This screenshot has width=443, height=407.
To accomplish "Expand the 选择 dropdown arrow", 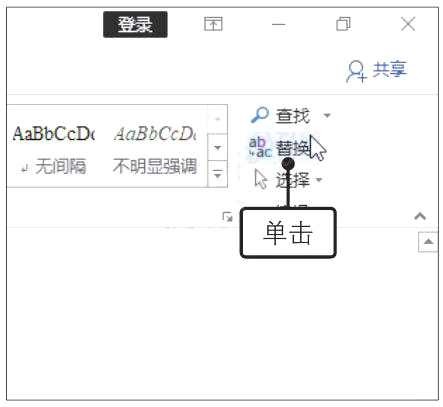I will (319, 180).
